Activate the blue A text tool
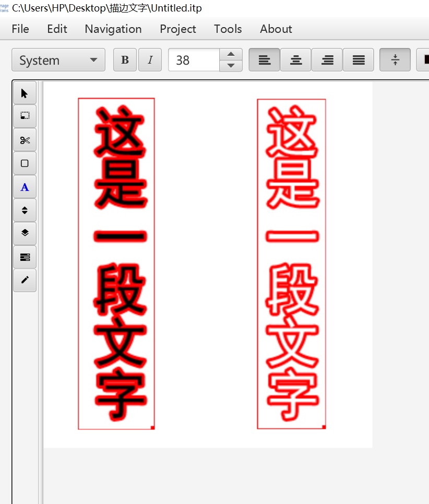 (25, 187)
